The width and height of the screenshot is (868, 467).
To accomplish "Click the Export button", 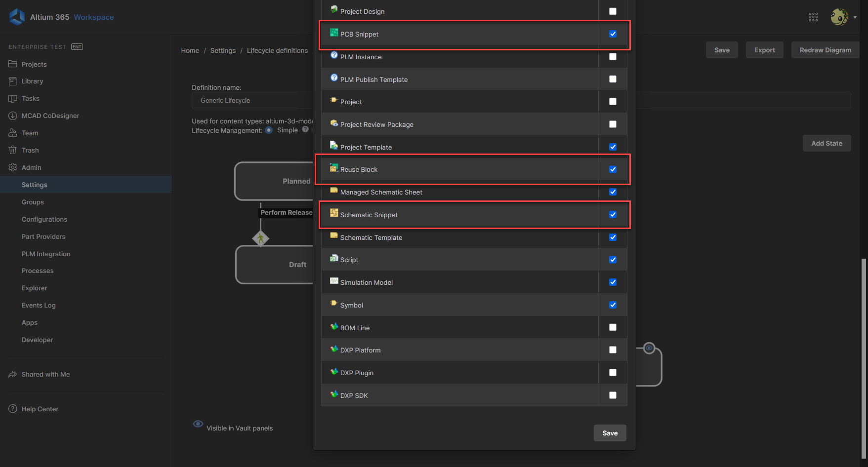I will (x=765, y=50).
